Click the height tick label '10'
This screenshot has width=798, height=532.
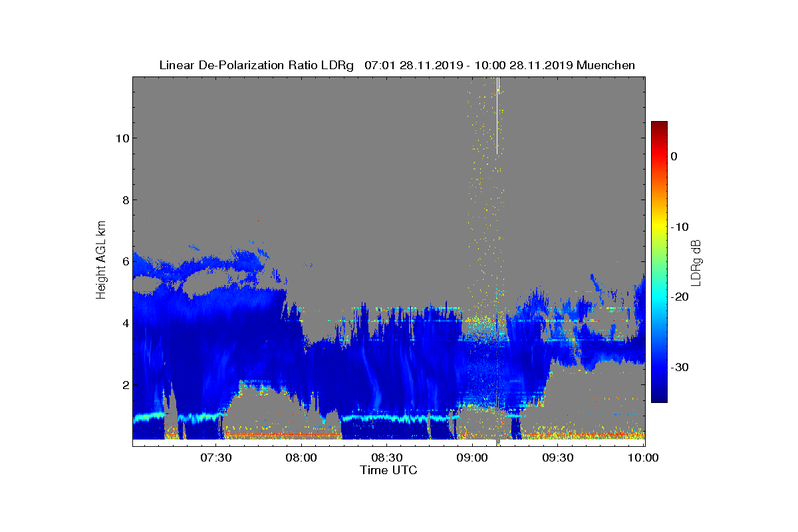[x=121, y=138]
